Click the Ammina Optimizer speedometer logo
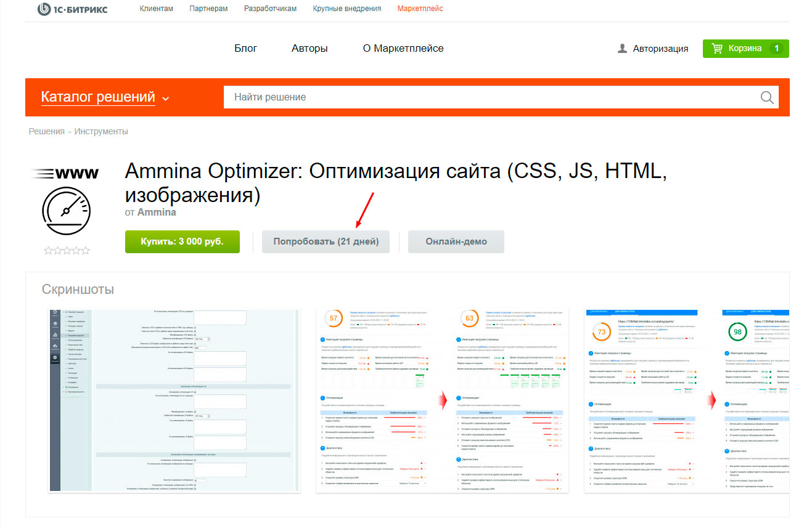The width and height of the screenshot is (812, 531). tap(66, 202)
